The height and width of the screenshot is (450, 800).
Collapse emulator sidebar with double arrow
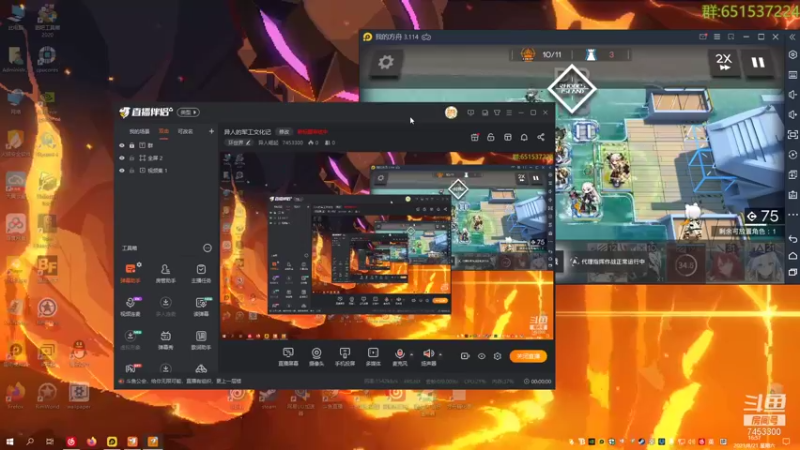(x=793, y=37)
